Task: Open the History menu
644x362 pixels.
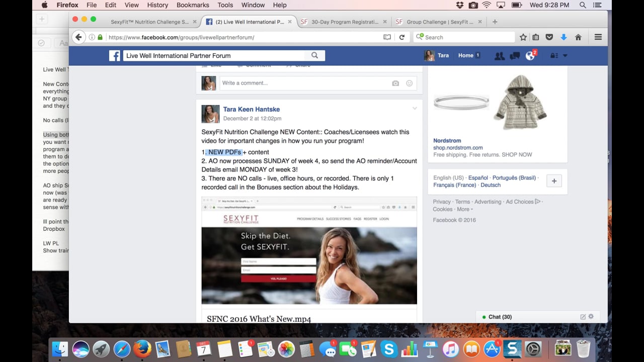Action: tap(157, 5)
